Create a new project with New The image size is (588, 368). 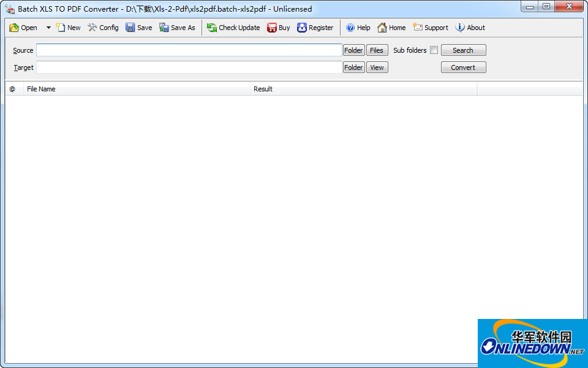coord(68,28)
